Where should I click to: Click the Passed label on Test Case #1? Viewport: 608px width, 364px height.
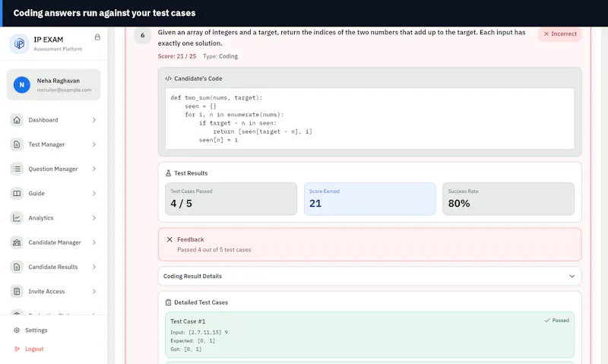(x=560, y=320)
